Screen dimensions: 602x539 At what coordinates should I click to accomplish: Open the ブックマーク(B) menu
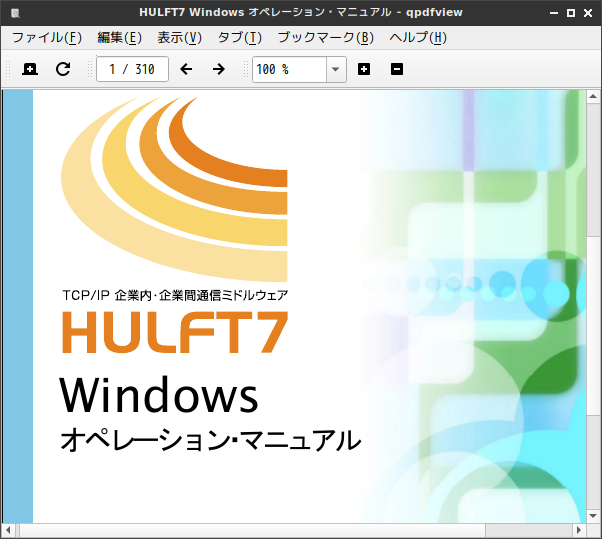pos(326,38)
